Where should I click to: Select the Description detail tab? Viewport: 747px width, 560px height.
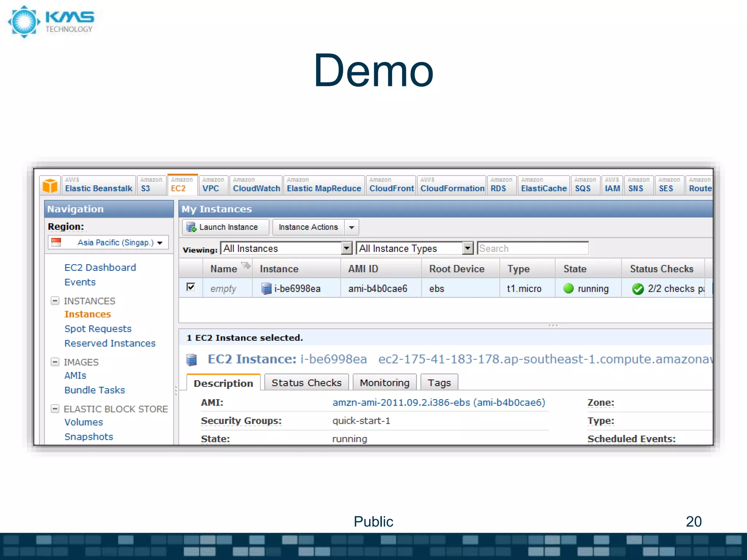point(223,382)
